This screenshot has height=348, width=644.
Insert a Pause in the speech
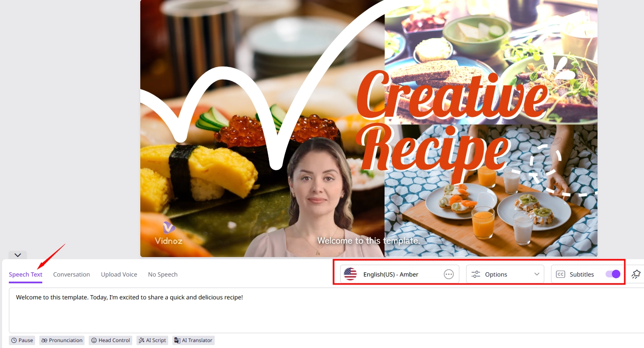click(x=22, y=340)
